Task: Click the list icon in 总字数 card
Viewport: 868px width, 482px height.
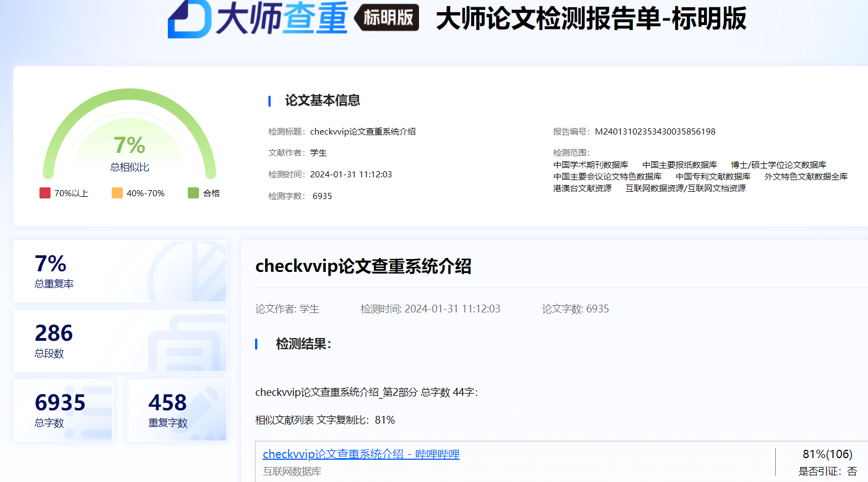Action: pyautogui.click(x=94, y=411)
